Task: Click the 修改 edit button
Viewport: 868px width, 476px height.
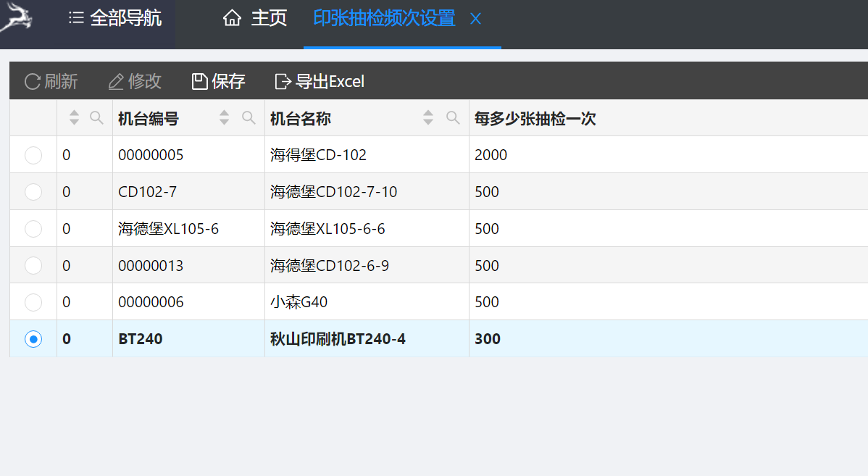Action: [x=135, y=81]
